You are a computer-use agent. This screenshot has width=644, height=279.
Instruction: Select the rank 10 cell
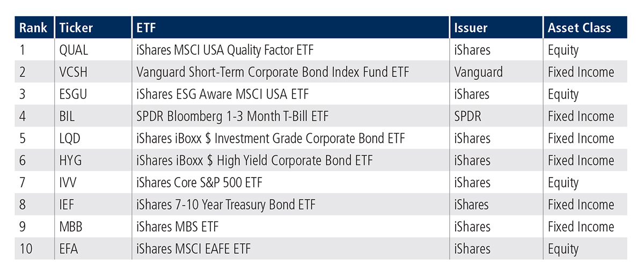tap(25, 249)
